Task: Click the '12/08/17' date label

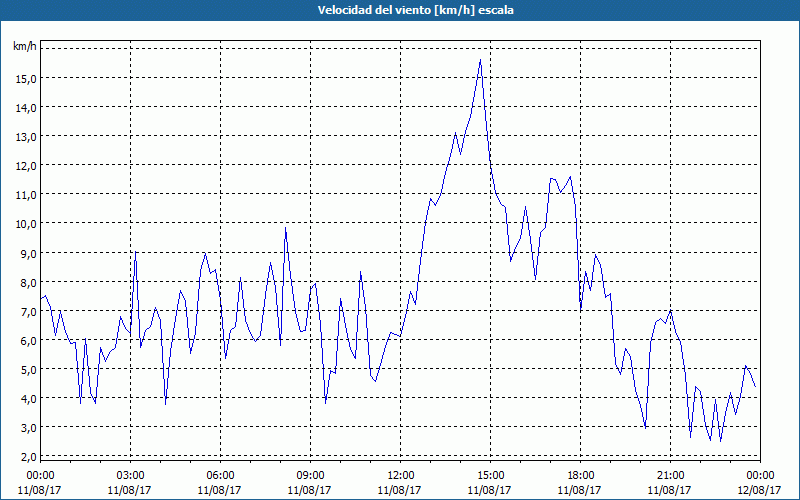Action: pyautogui.click(x=760, y=490)
